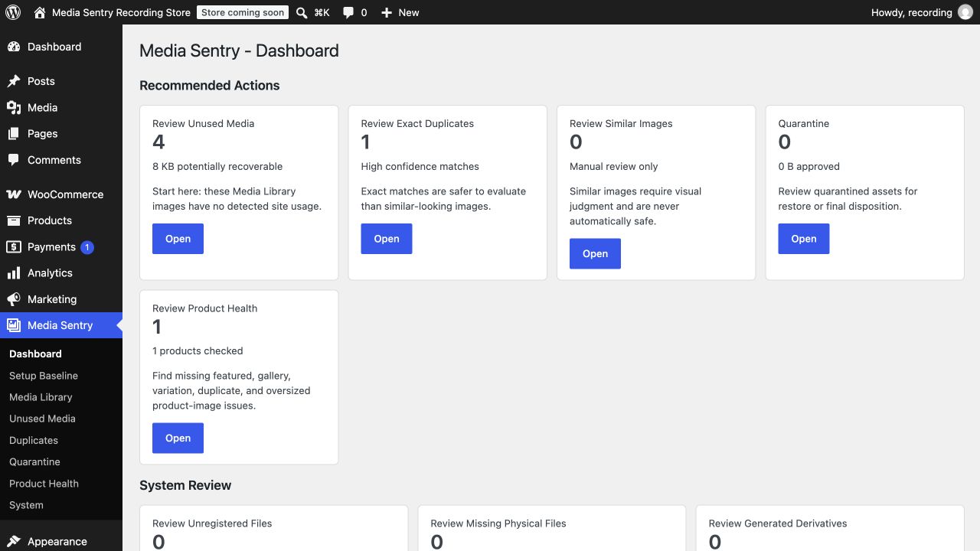Click the Store coming soon badge
This screenshot has width=980, height=551.
click(243, 12)
